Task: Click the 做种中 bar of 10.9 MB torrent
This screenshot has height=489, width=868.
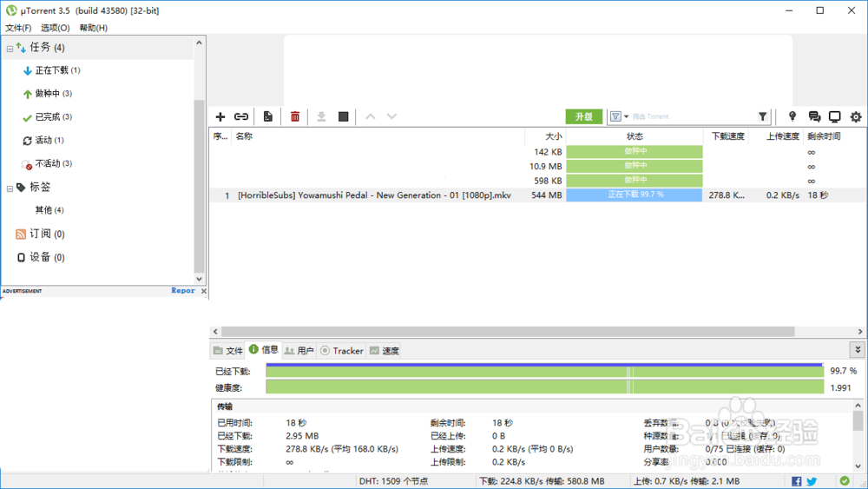Action: coord(635,166)
